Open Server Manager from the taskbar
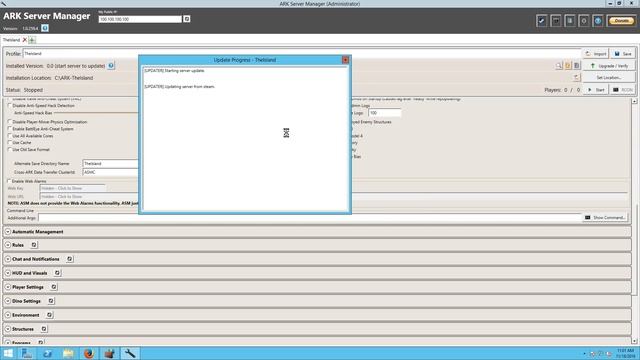The image size is (640, 360). [x=27, y=353]
